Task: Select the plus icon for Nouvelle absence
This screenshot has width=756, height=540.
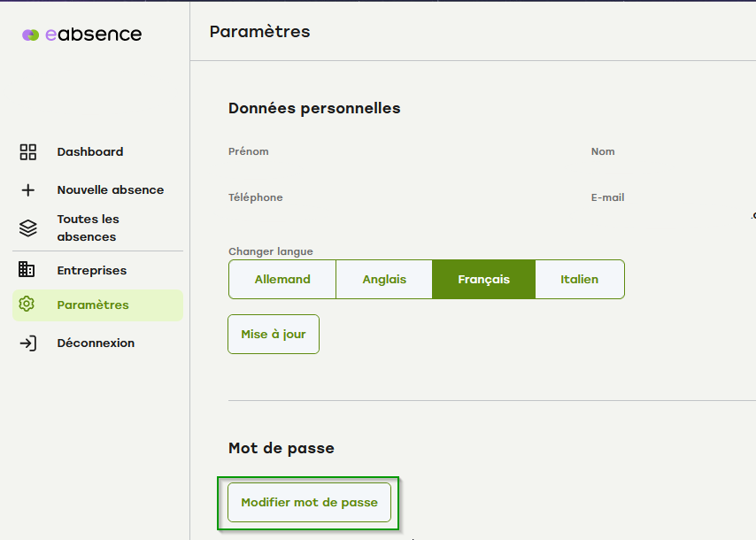Action: [x=28, y=189]
